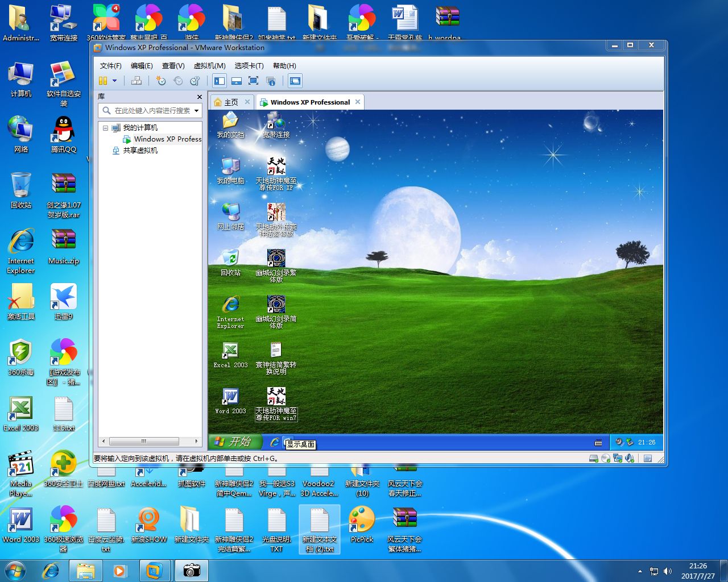728x582 pixels.
Task: Click the Unity mode toolbar icon
Action: pyautogui.click(x=271, y=81)
